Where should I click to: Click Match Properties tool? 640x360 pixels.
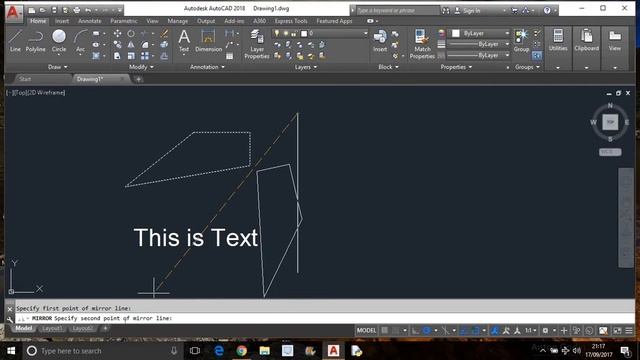click(x=422, y=44)
